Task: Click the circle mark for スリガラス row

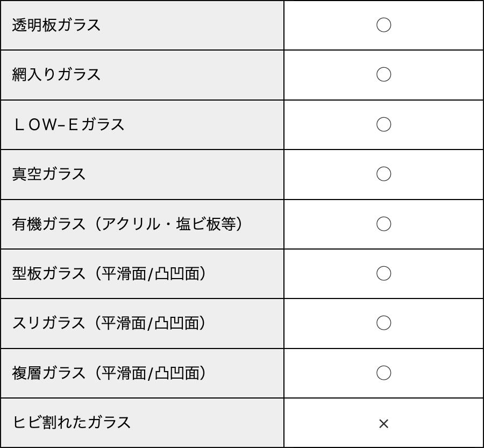Action: (x=383, y=323)
